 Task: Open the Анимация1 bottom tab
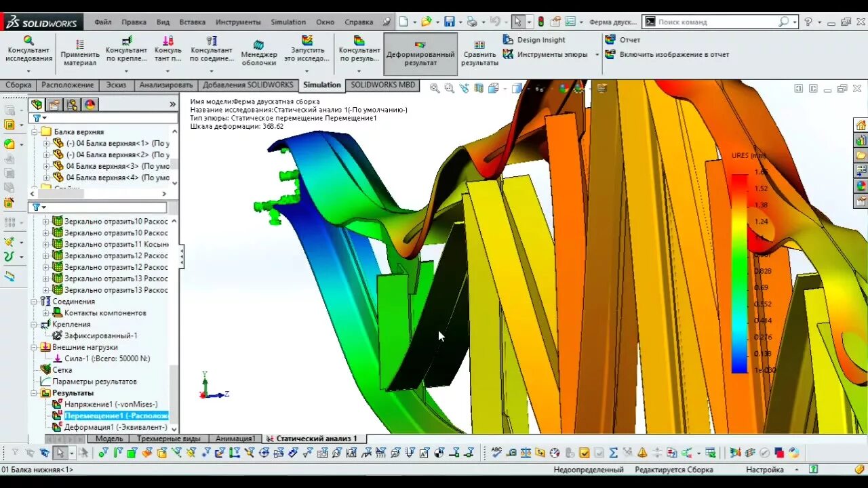(x=235, y=439)
